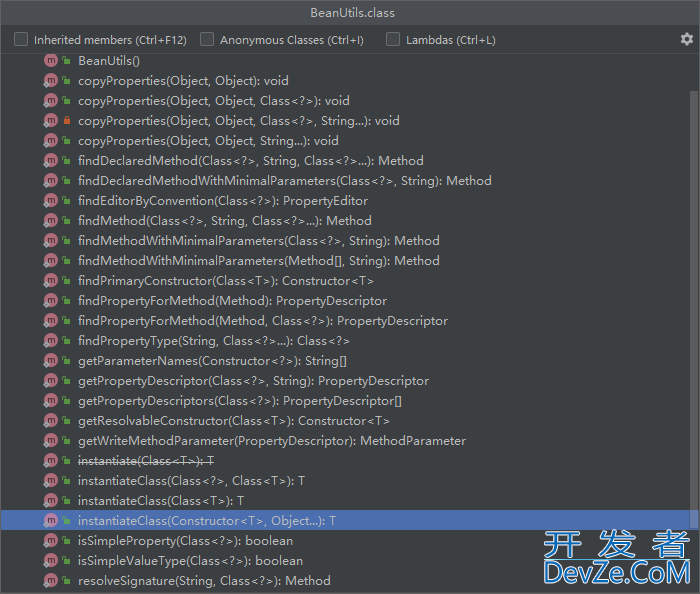The height and width of the screenshot is (594, 700).
Task: Click the public visibility icon of findEditorByConvention
Action: [67, 200]
